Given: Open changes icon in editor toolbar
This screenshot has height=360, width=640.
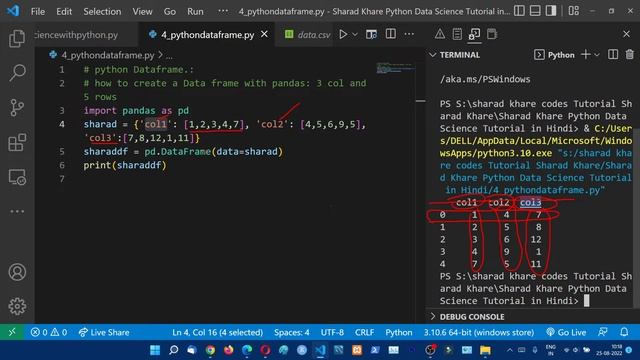Looking at the screenshot, I should (x=371, y=35).
